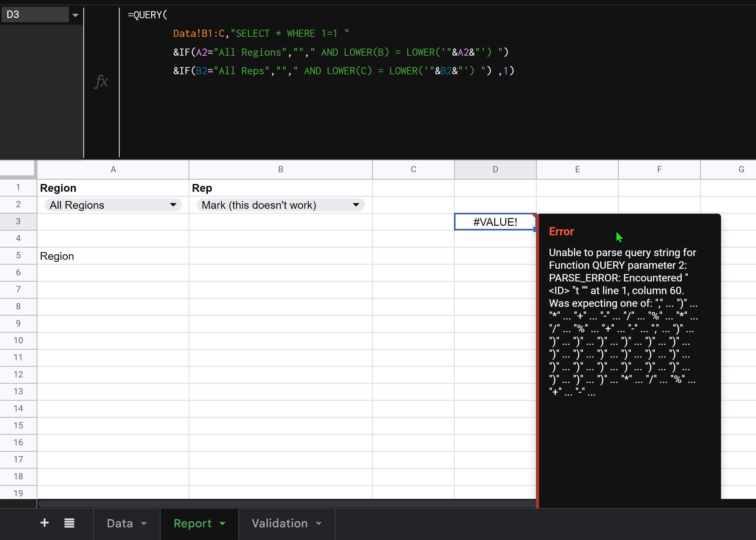Open the all sheets list icon
The image size is (756, 540).
point(69,523)
